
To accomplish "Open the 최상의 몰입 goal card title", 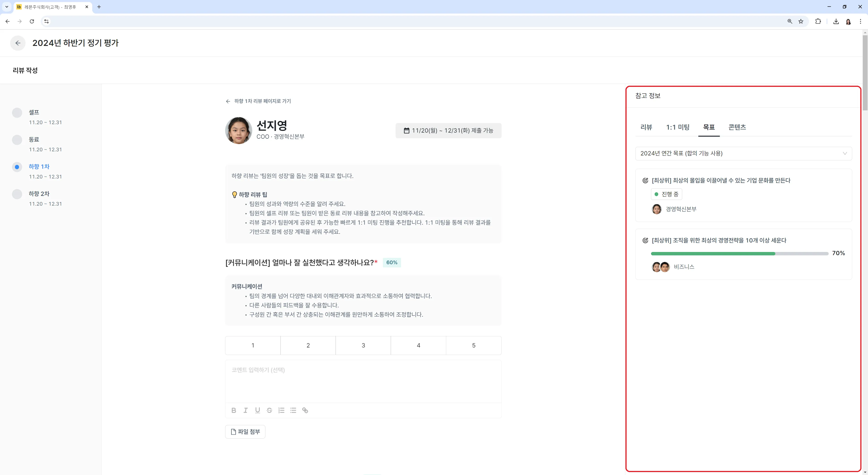I will (x=721, y=180).
